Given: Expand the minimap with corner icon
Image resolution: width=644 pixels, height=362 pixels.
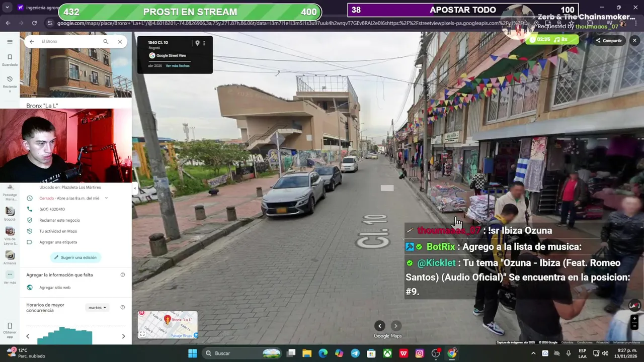Looking at the screenshot, I should pyautogui.click(x=142, y=334).
